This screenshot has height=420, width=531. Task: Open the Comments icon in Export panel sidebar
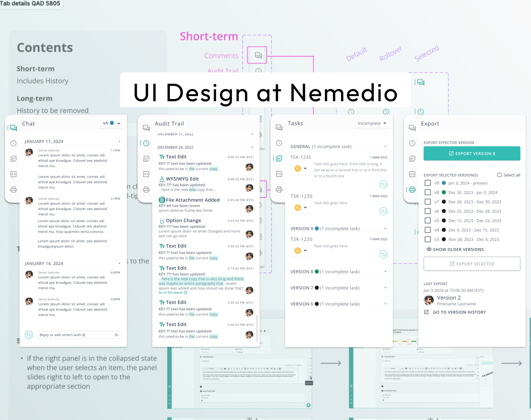point(412,128)
